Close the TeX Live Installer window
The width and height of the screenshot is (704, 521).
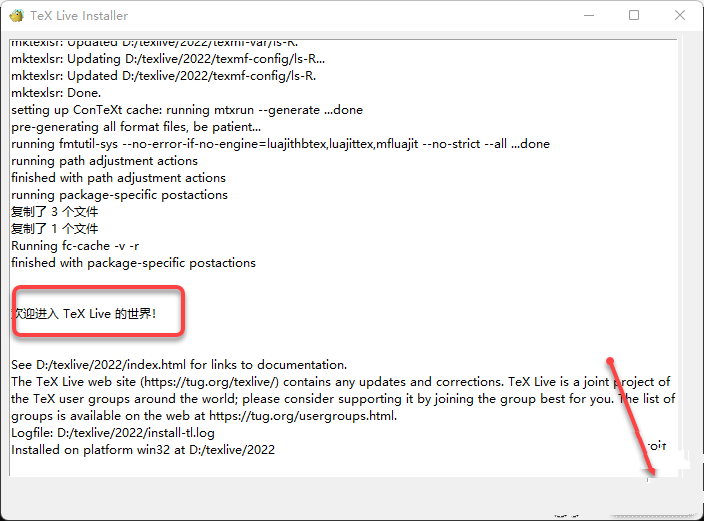click(680, 15)
